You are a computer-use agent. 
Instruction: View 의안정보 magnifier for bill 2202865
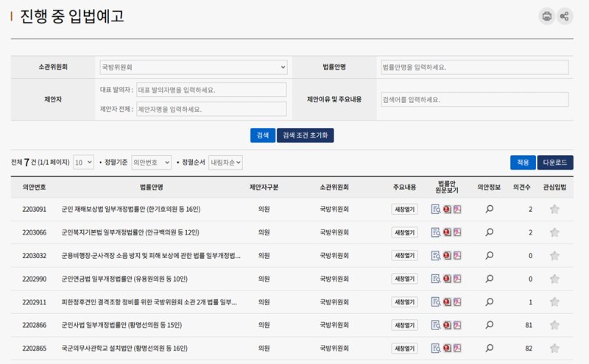coord(490,349)
